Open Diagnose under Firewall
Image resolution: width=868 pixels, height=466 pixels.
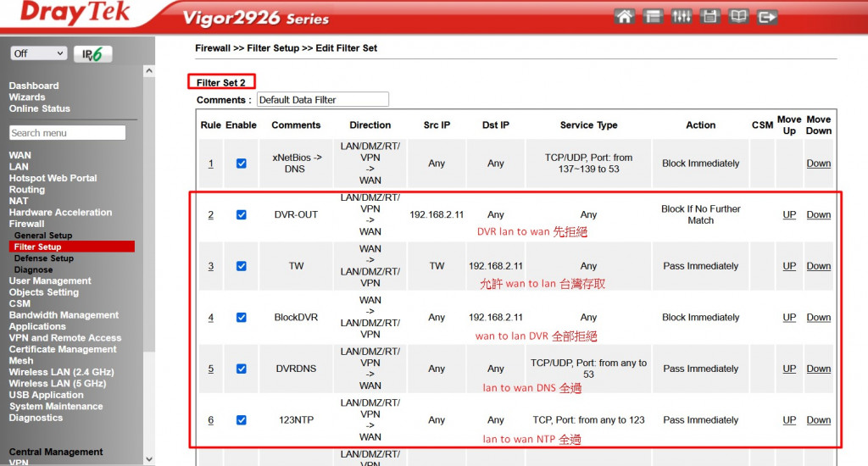coord(33,269)
